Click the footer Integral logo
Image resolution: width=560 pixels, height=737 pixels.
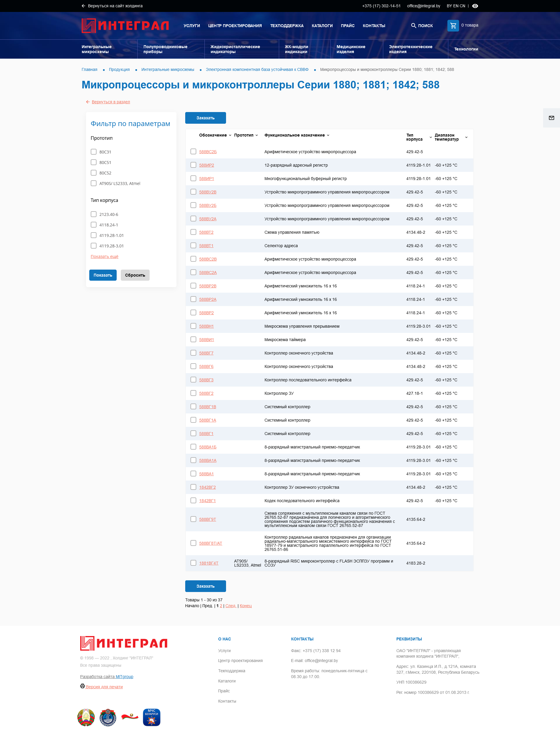(124, 643)
